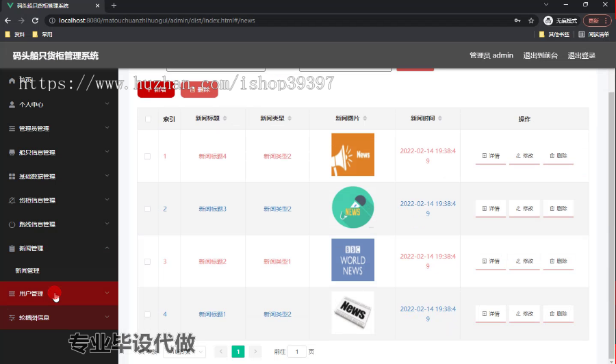Expand the 船只信息管理 menu chevron
This screenshot has width=616, height=364.
(x=107, y=152)
